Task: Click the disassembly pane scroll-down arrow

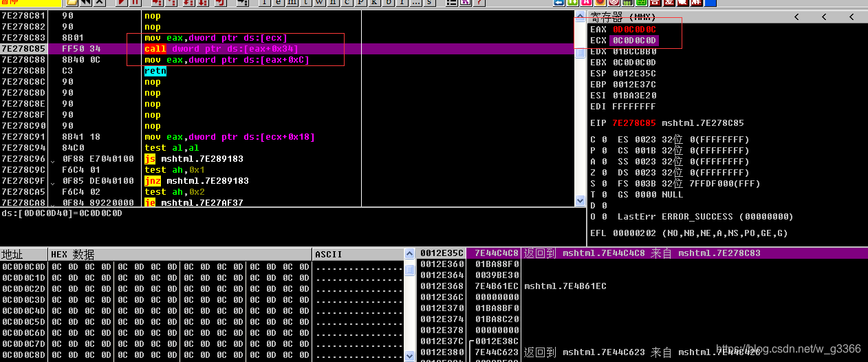Action: coord(580,200)
